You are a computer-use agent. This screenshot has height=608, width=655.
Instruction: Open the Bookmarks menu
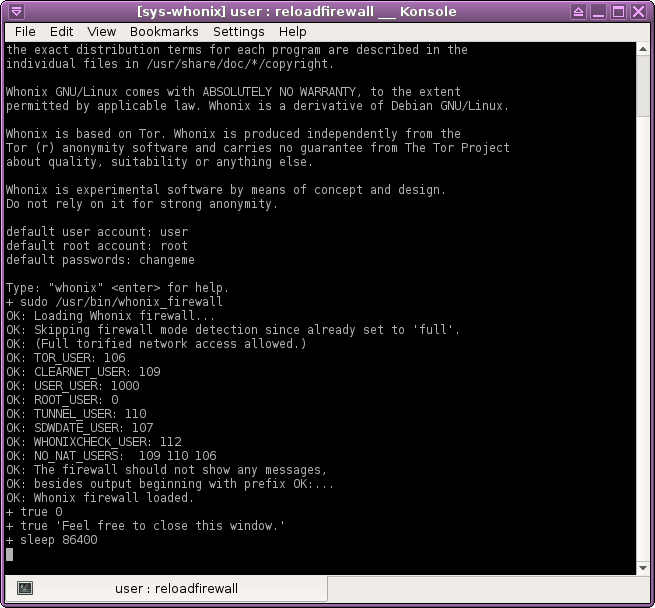coord(164,32)
